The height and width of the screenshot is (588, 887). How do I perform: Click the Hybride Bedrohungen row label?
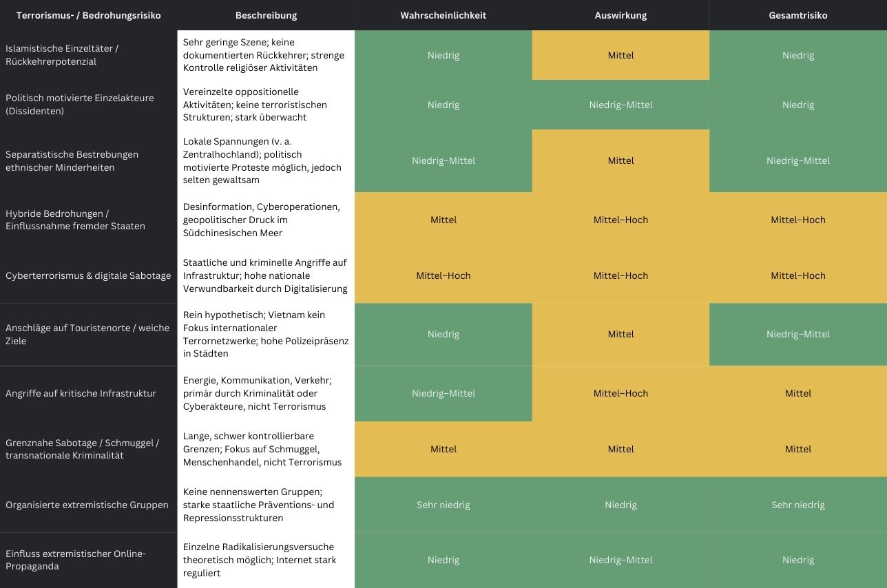(75, 220)
